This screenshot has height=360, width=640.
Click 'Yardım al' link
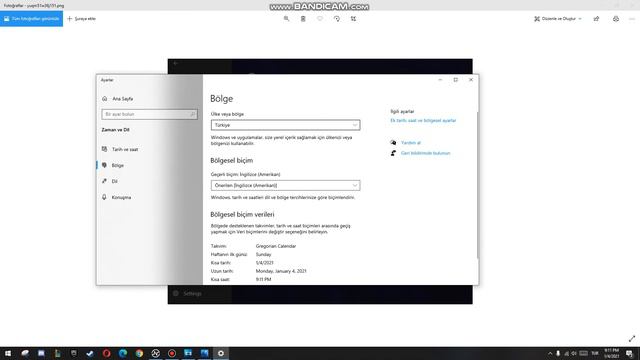tap(411, 143)
